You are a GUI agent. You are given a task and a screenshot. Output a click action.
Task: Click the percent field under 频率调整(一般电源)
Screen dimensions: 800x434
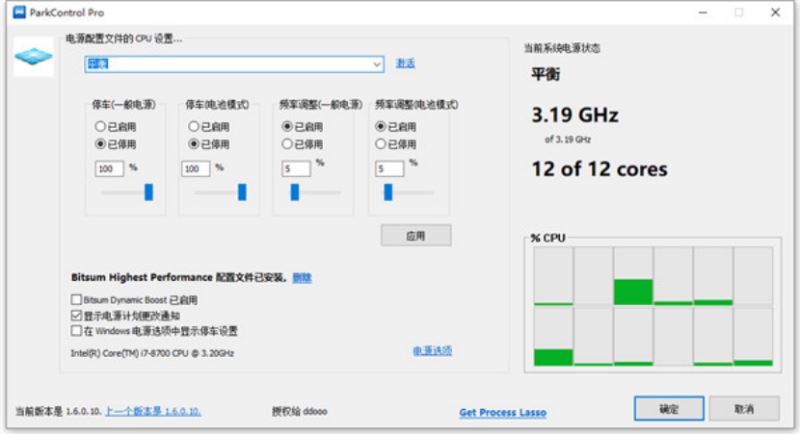(296, 169)
